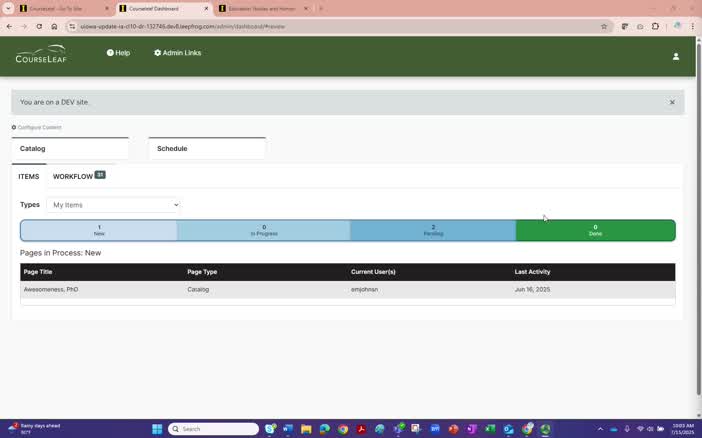
Task: Click the browser forward arrow
Action: (24, 26)
